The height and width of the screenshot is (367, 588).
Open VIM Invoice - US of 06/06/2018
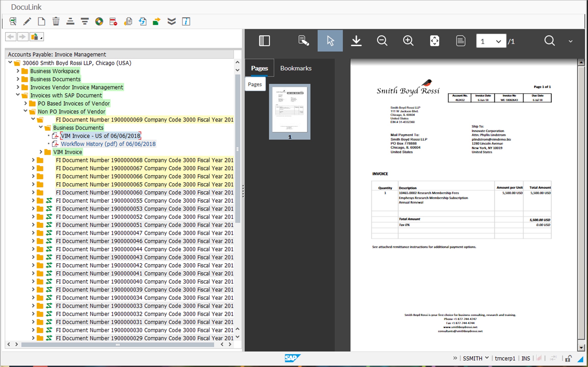(x=101, y=136)
